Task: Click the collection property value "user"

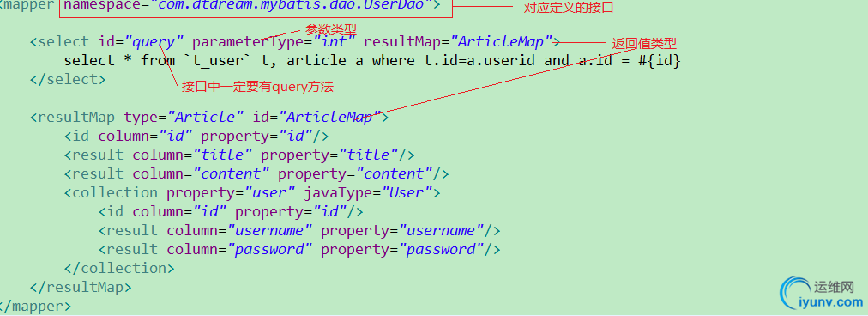Action: click(x=269, y=192)
